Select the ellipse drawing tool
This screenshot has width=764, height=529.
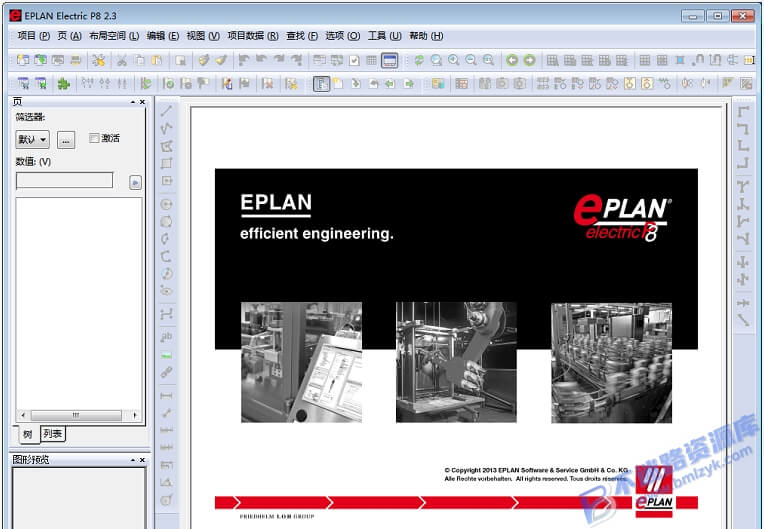(166, 291)
